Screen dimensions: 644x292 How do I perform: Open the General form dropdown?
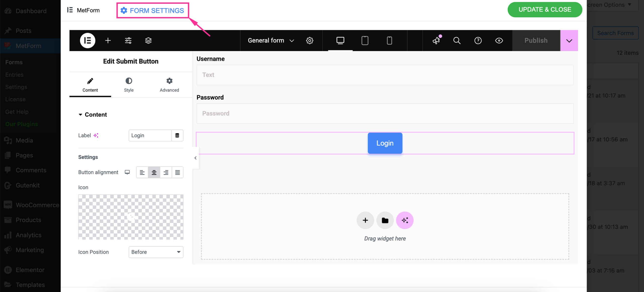(271, 40)
